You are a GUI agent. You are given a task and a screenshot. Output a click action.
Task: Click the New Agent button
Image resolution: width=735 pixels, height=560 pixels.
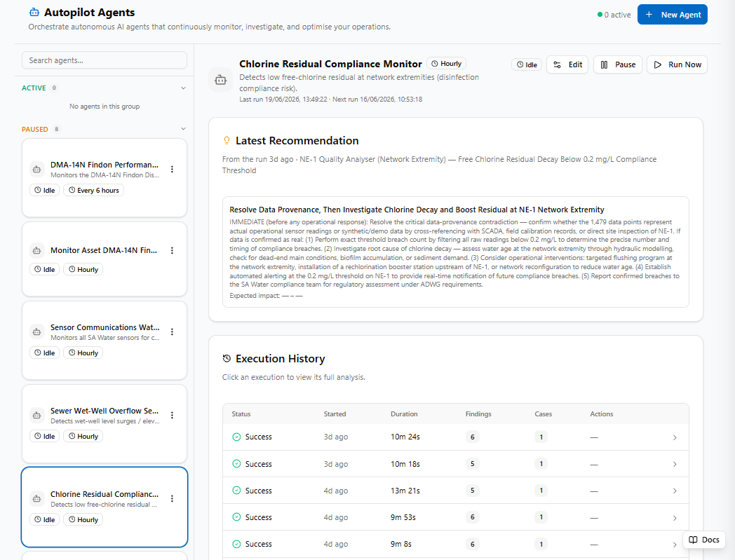(x=672, y=15)
